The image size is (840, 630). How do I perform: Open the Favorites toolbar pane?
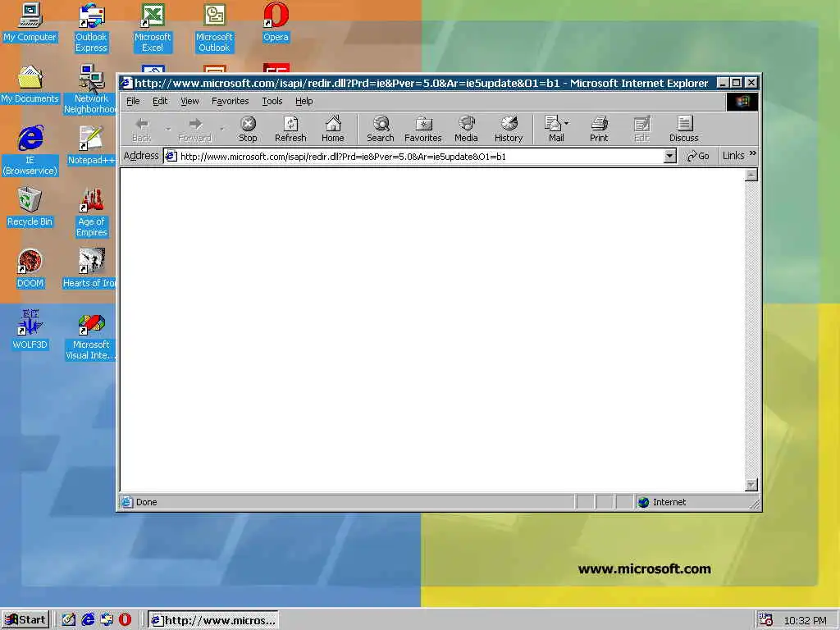pyautogui.click(x=422, y=129)
